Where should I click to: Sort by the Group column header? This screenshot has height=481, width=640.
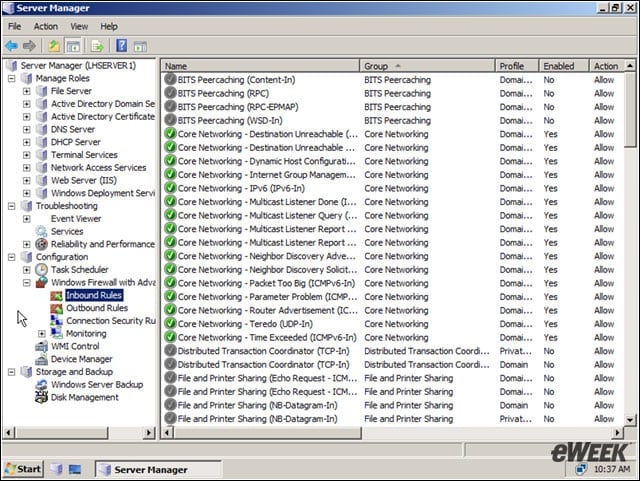point(427,66)
